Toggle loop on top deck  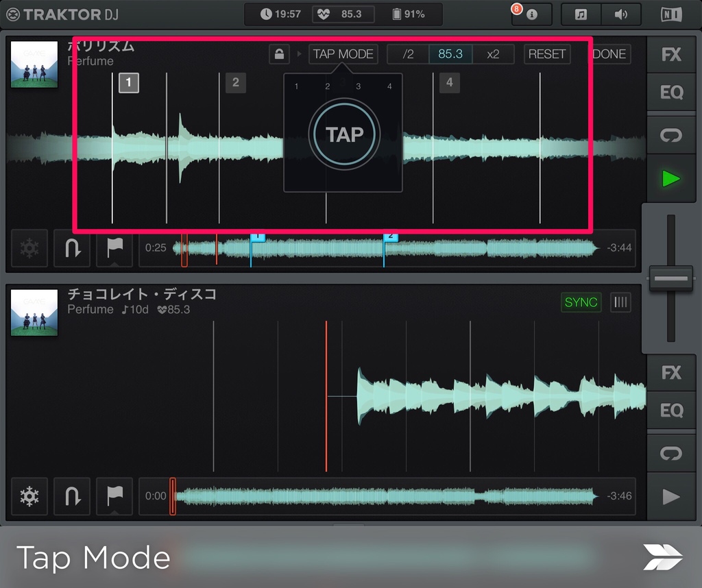click(671, 135)
